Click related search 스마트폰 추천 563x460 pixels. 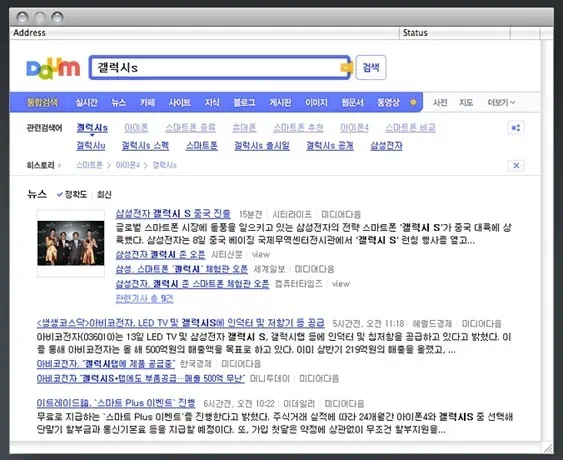[x=298, y=128]
